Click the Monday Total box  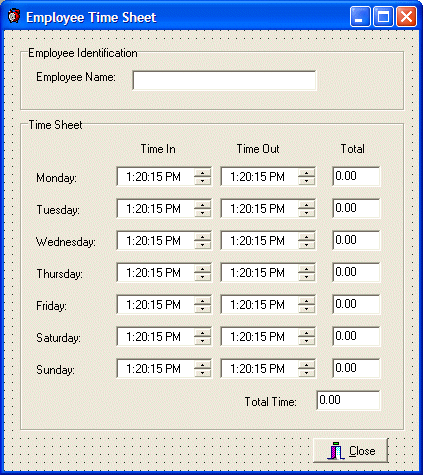coord(356,176)
